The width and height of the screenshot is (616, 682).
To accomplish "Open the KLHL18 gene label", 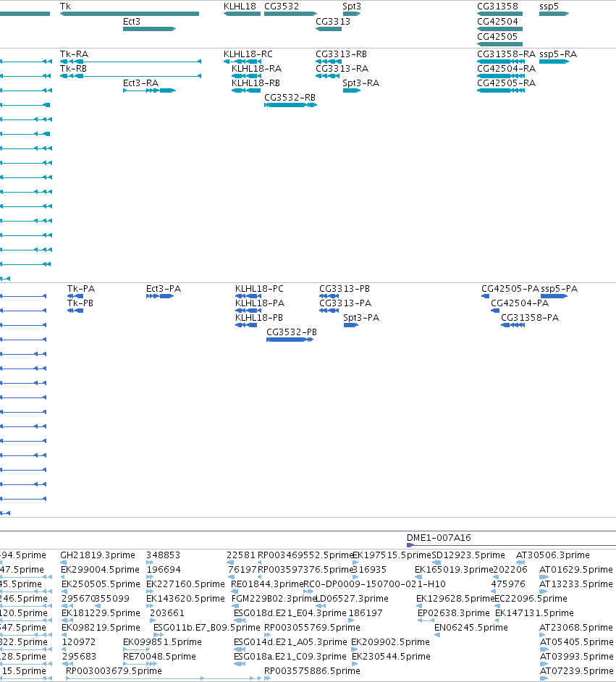I will [240, 7].
